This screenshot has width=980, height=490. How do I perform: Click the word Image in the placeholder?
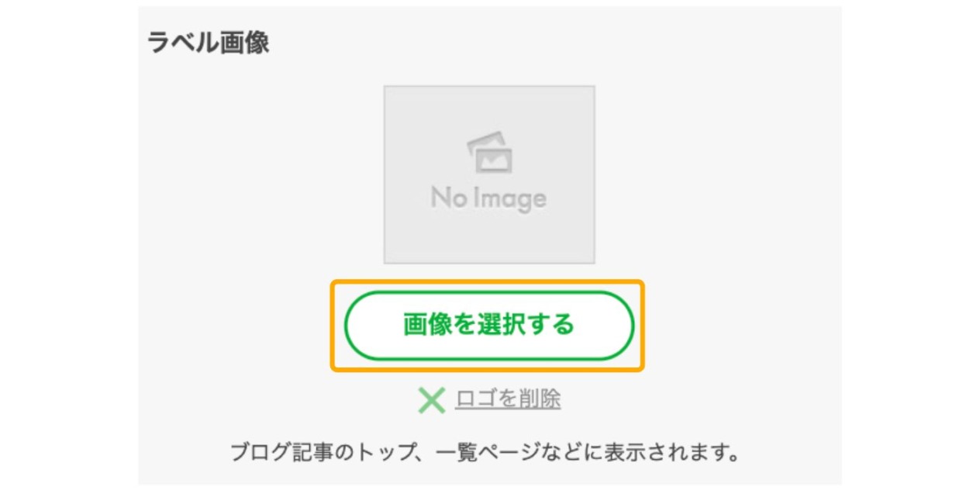509,200
